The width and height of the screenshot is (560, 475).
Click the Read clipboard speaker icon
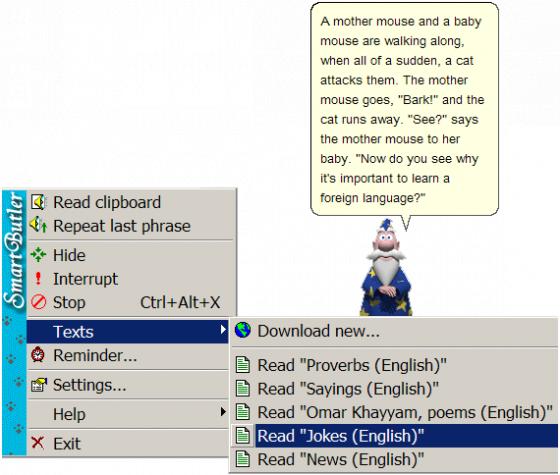[38, 202]
